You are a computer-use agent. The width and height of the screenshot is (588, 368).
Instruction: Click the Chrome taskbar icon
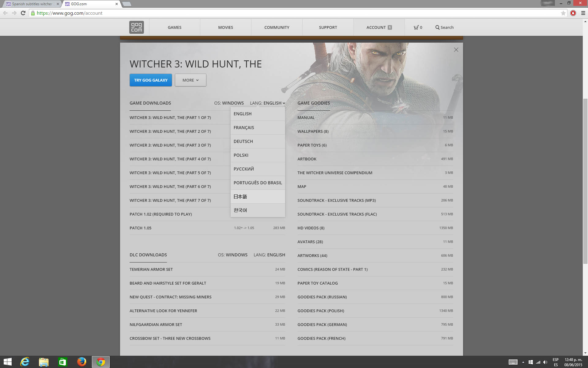pyautogui.click(x=101, y=362)
